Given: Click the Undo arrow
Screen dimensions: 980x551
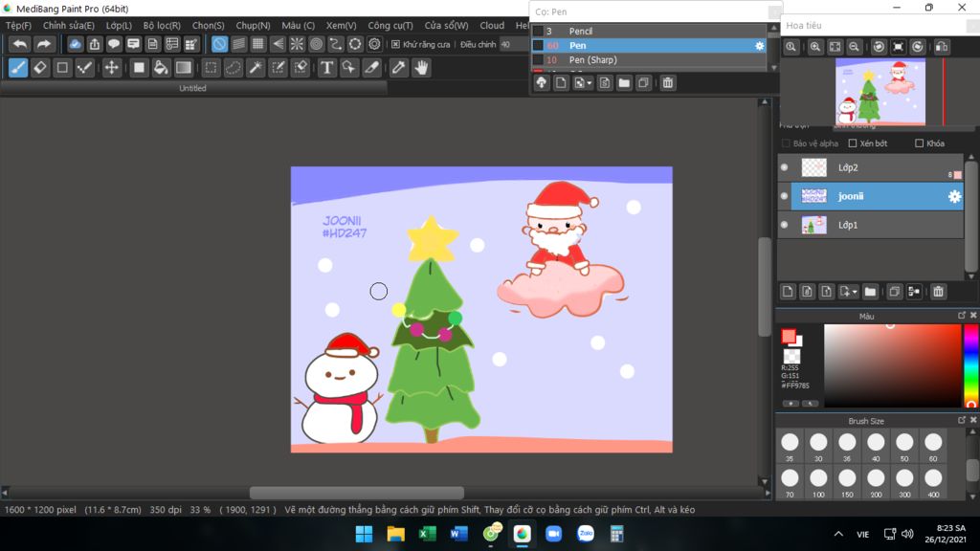Looking at the screenshot, I should (x=20, y=44).
